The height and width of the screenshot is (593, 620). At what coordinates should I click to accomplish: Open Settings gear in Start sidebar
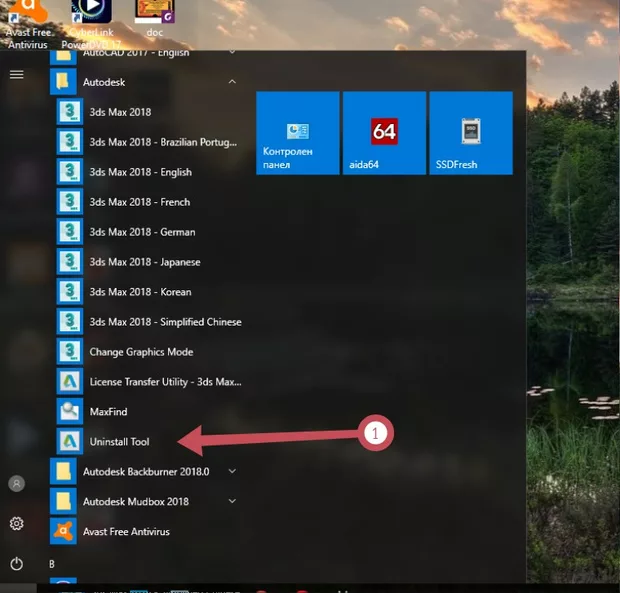(16, 524)
